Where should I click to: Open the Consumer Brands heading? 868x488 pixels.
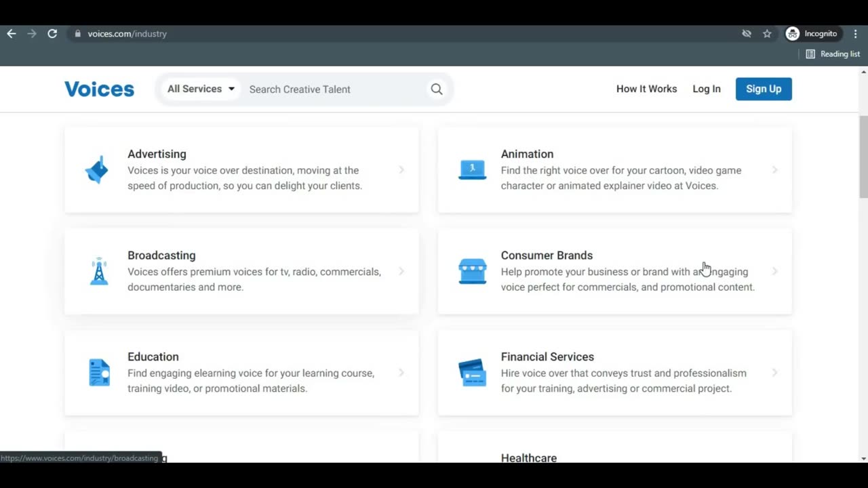547,256
